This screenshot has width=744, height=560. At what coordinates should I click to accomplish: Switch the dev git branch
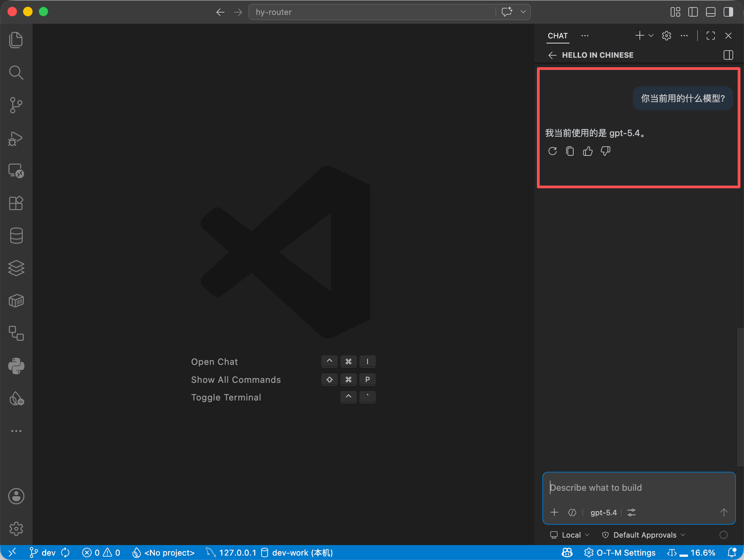tap(42, 553)
